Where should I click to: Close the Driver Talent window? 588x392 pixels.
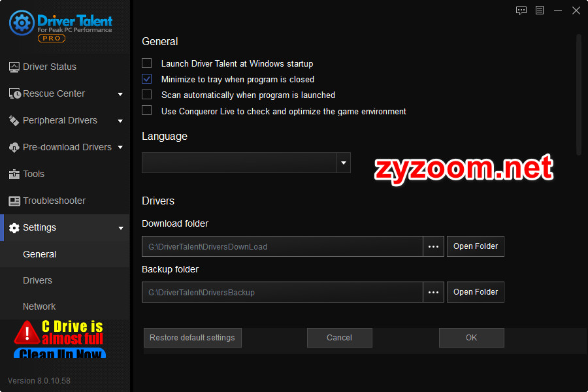pos(576,10)
